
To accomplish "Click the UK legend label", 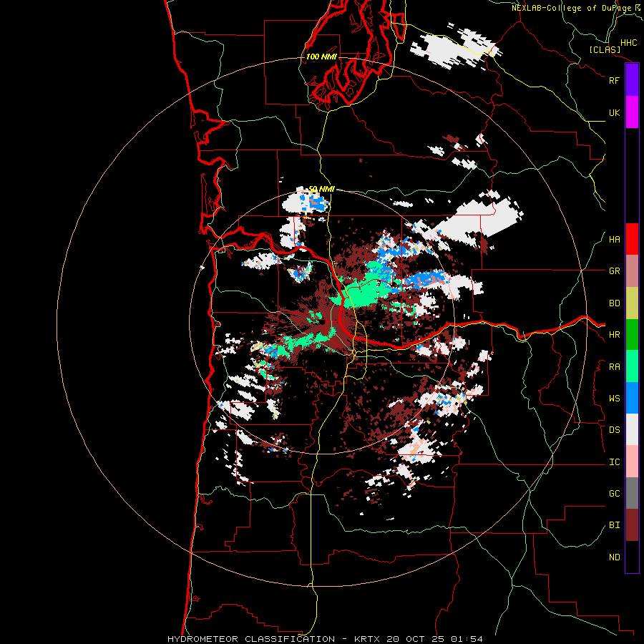I will [614, 112].
